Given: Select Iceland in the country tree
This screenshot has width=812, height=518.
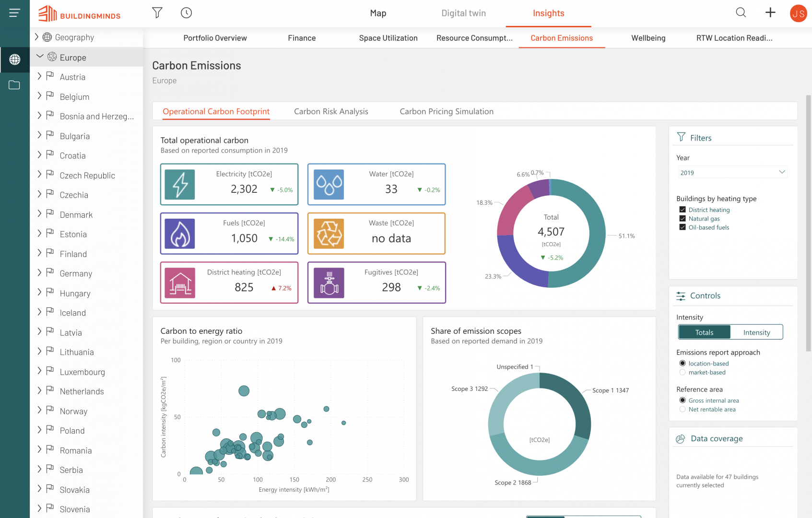Looking at the screenshot, I should 73,313.
